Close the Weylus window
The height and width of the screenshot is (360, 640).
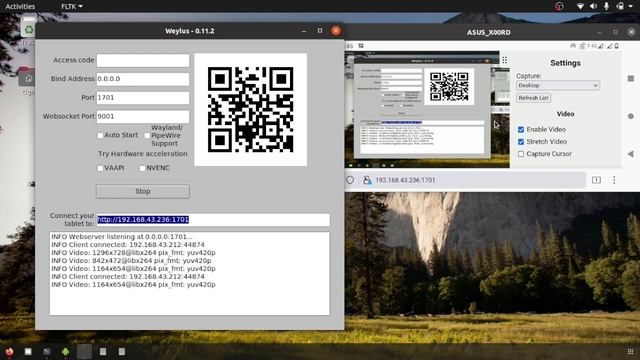tap(336, 31)
